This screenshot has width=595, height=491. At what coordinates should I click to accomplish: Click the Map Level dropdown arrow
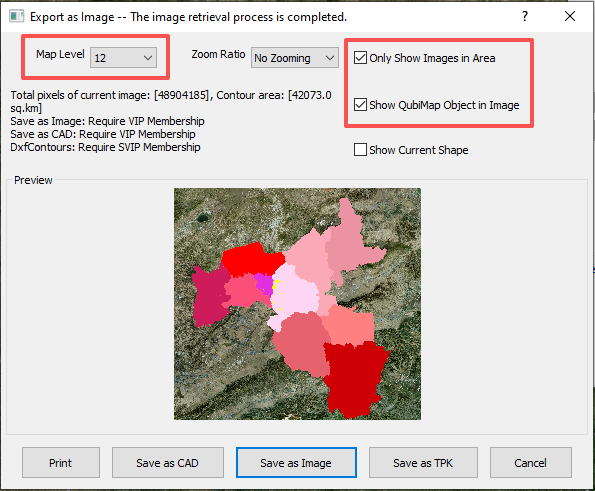pyautogui.click(x=148, y=58)
